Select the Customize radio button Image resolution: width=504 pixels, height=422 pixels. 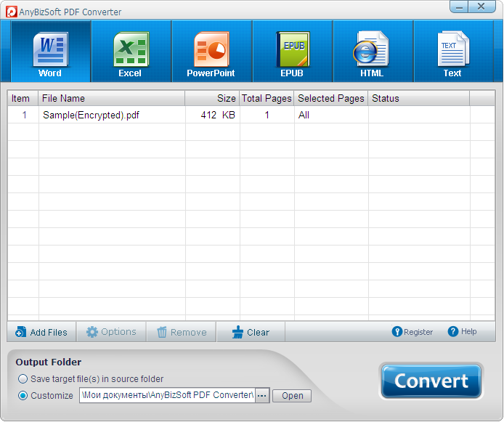(23, 395)
